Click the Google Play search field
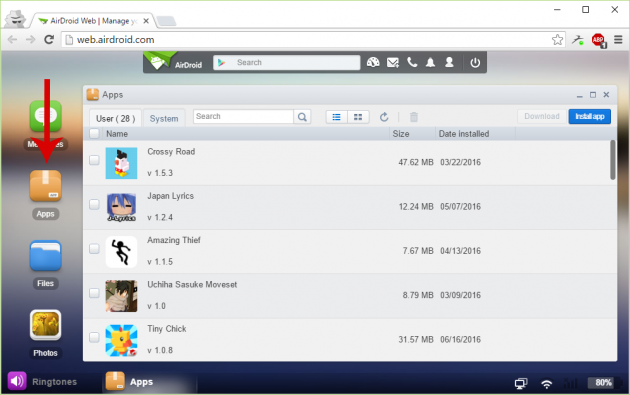This screenshot has width=630, height=395. click(286, 62)
